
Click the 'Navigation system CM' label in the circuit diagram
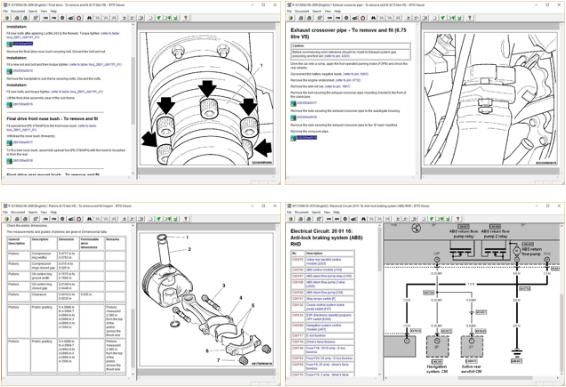click(x=437, y=369)
